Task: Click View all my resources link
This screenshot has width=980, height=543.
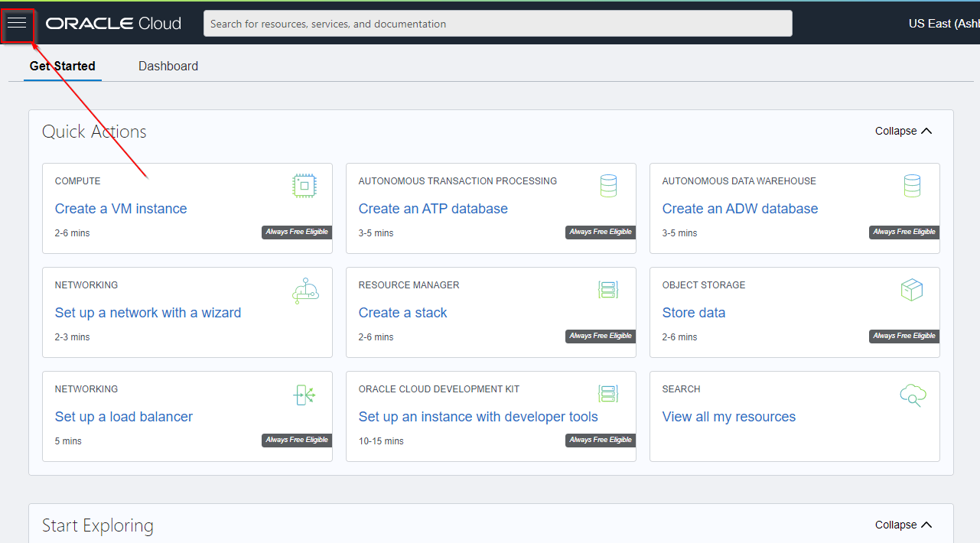Action: click(728, 417)
